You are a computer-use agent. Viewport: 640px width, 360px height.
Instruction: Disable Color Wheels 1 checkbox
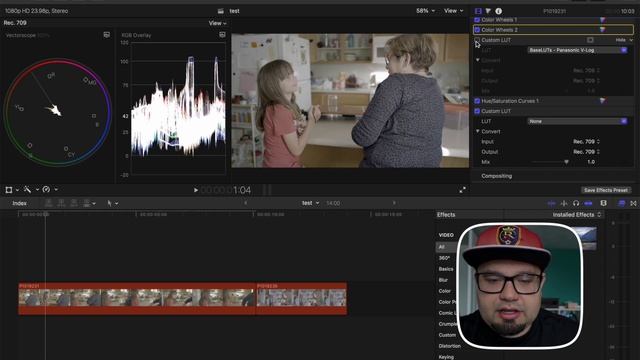[477, 20]
